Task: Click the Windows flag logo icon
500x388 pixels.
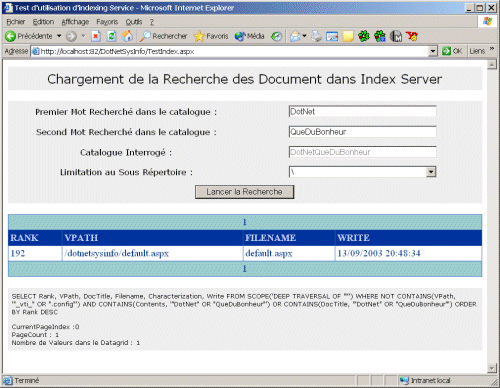Action: 487,22
